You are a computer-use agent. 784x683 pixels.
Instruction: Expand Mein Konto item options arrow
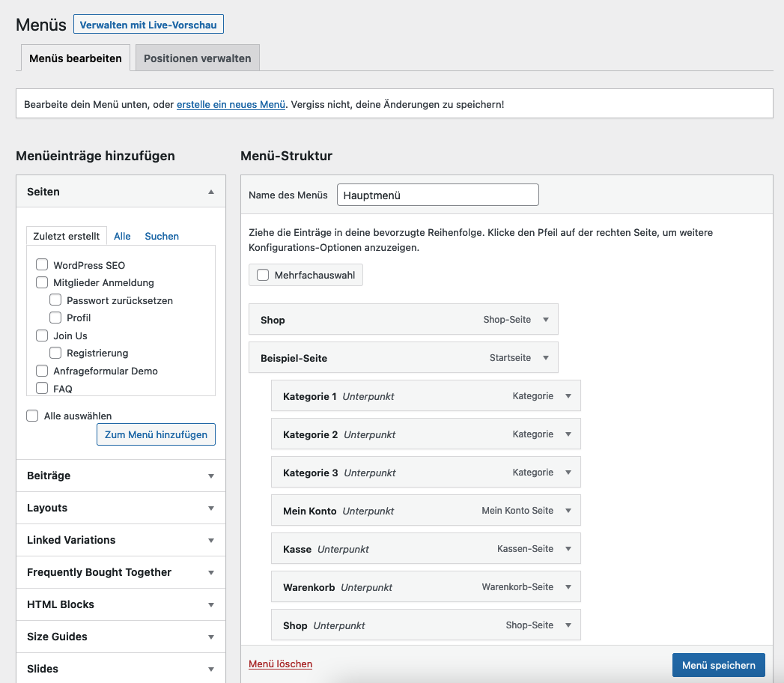tap(568, 511)
